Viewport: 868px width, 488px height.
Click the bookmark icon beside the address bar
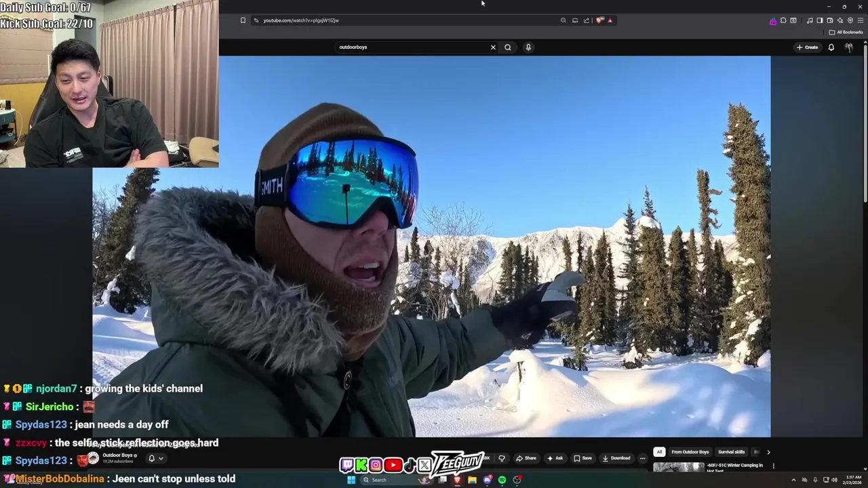coord(243,20)
